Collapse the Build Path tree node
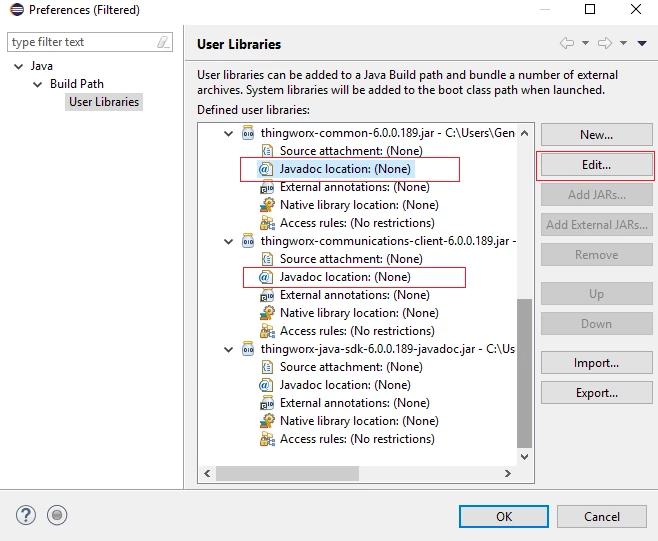Screen dimensions: 658x541 click(x=37, y=84)
